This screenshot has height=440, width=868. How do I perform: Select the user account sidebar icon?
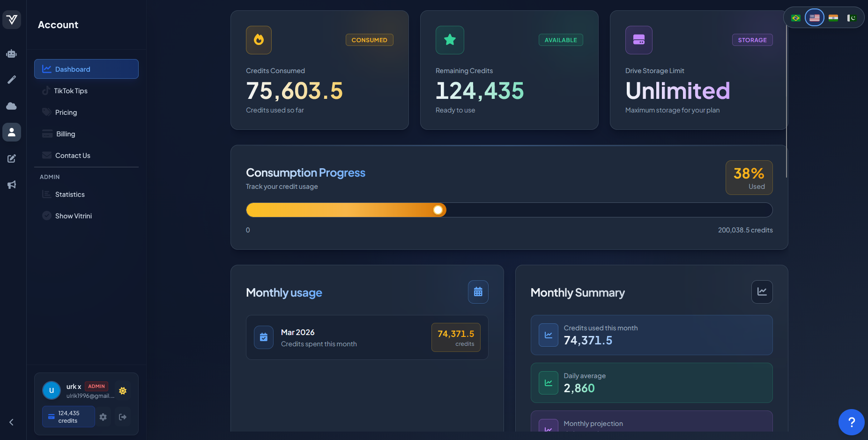[12, 132]
